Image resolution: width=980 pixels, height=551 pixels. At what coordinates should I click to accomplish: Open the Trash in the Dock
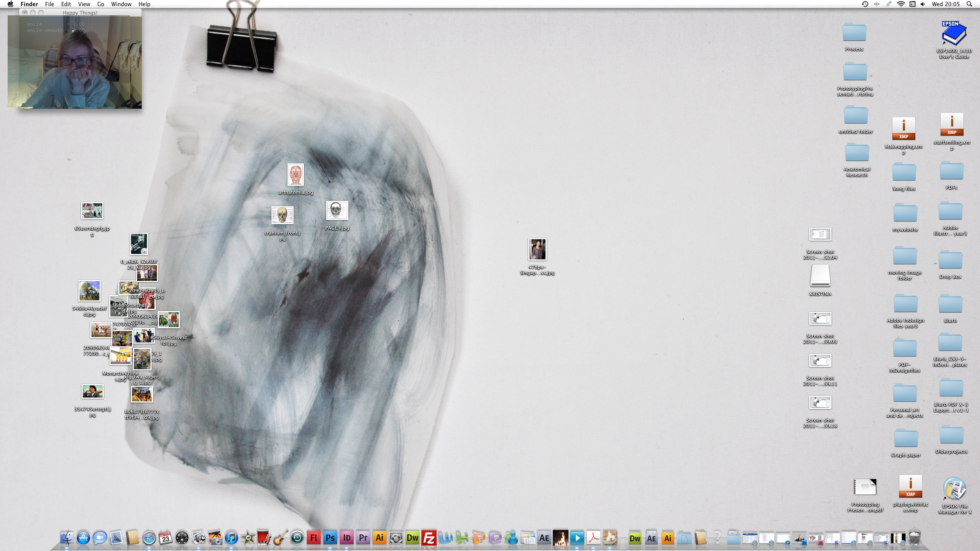[914, 538]
